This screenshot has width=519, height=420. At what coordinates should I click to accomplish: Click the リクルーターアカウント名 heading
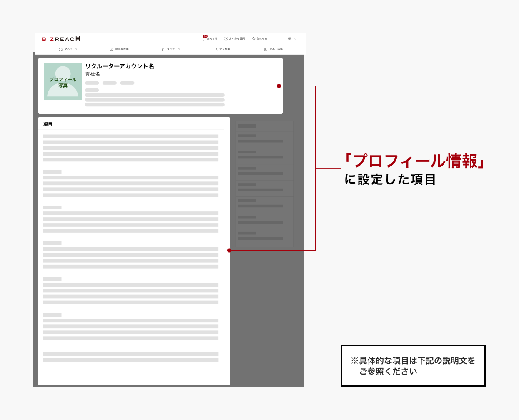(x=120, y=66)
